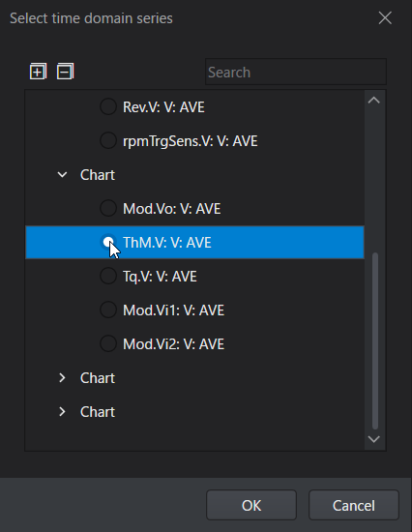Click into the Search field
412x532 pixels.
point(296,72)
